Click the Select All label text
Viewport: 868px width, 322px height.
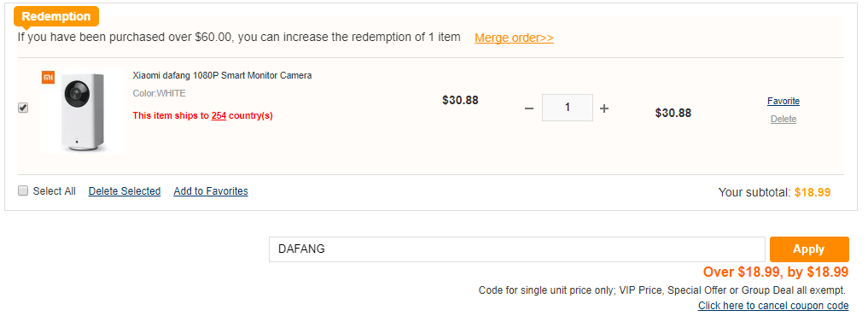tap(55, 191)
